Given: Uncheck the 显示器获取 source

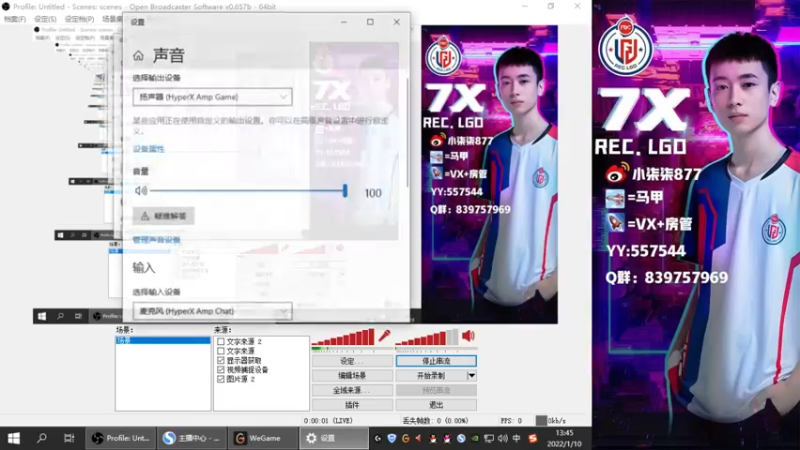Looking at the screenshot, I should (x=220, y=360).
